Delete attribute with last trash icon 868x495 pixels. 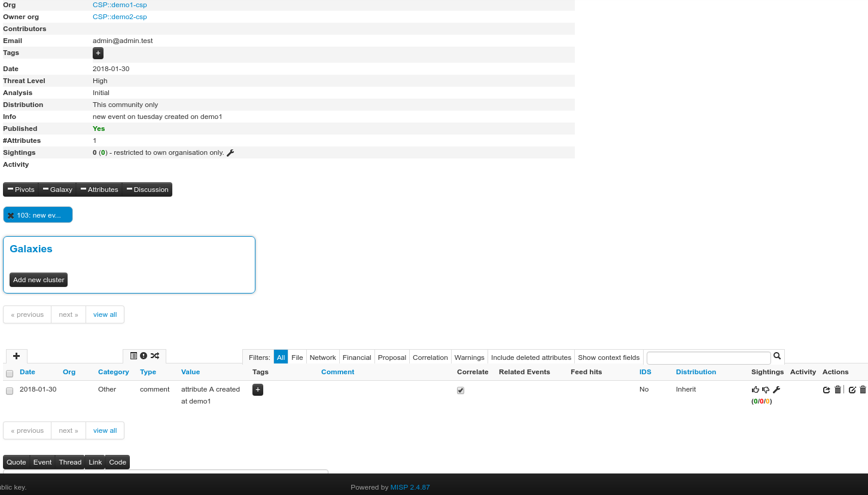click(x=863, y=390)
